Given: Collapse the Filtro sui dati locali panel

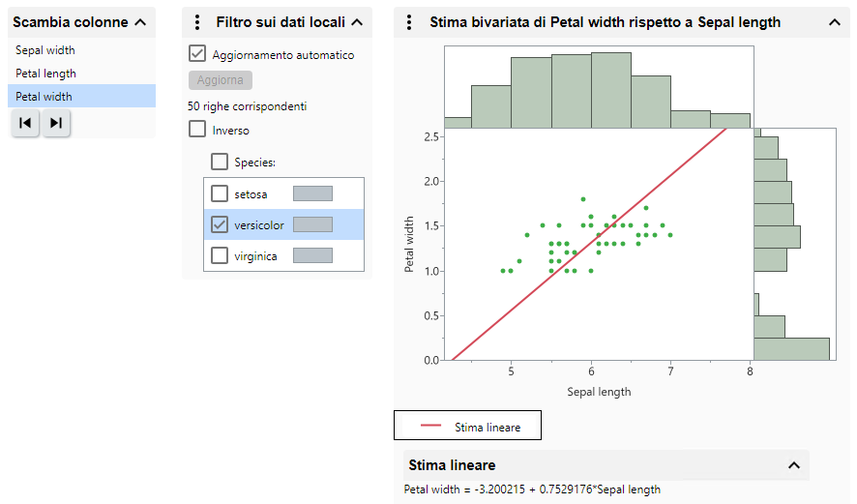Looking at the screenshot, I should [x=357, y=21].
